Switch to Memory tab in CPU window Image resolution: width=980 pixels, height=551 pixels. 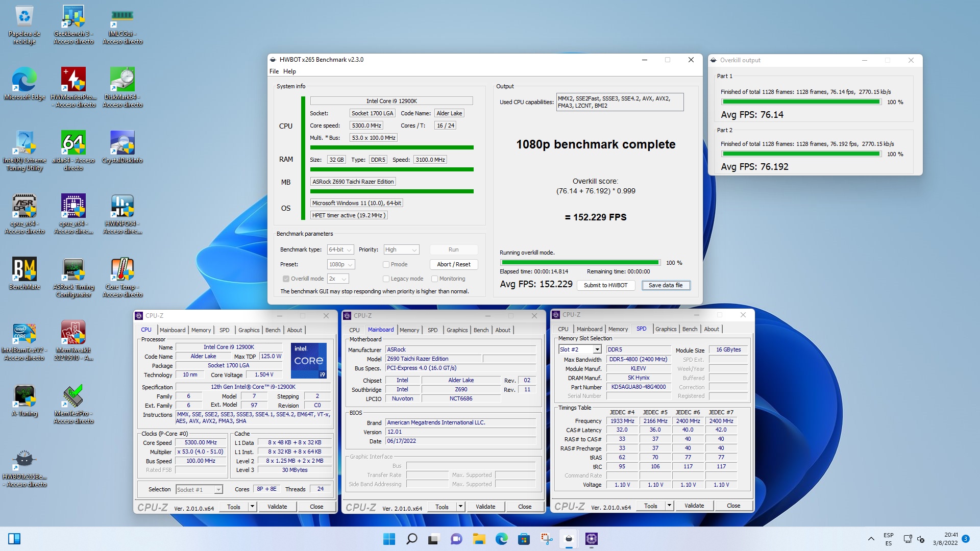click(201, 330)
